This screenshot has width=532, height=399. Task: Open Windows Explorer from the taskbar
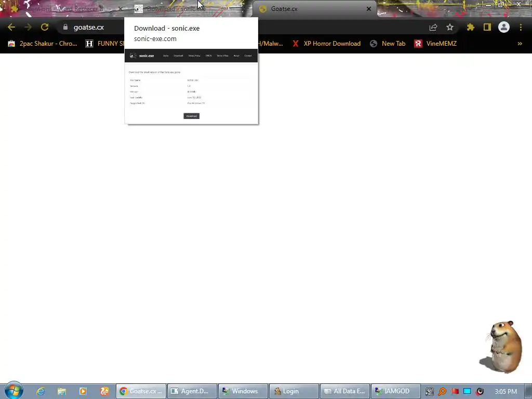pyautogui.click(x=62, y=391)
